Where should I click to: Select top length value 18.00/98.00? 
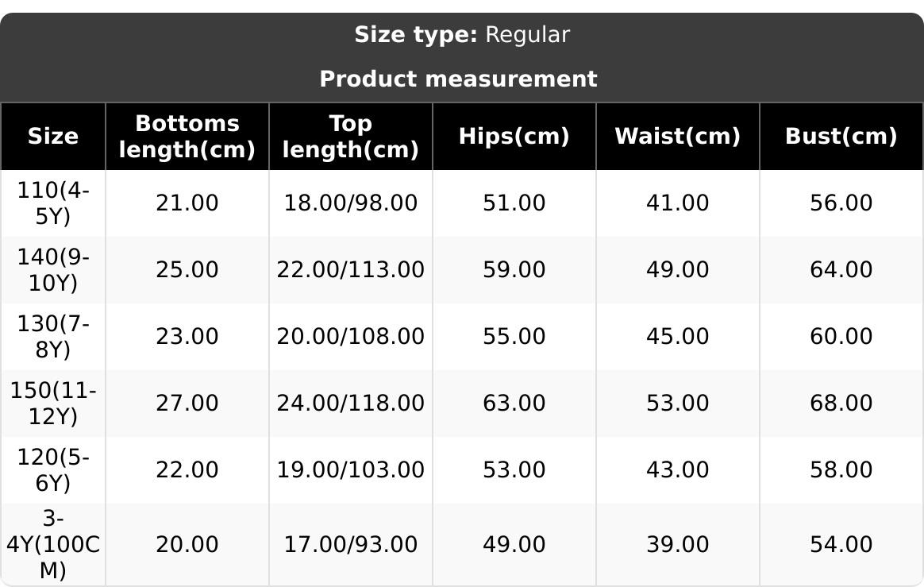pos(351,203)
